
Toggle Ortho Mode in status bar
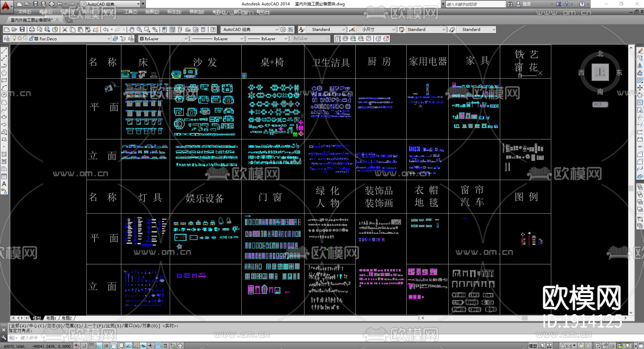tap(99, 345)
